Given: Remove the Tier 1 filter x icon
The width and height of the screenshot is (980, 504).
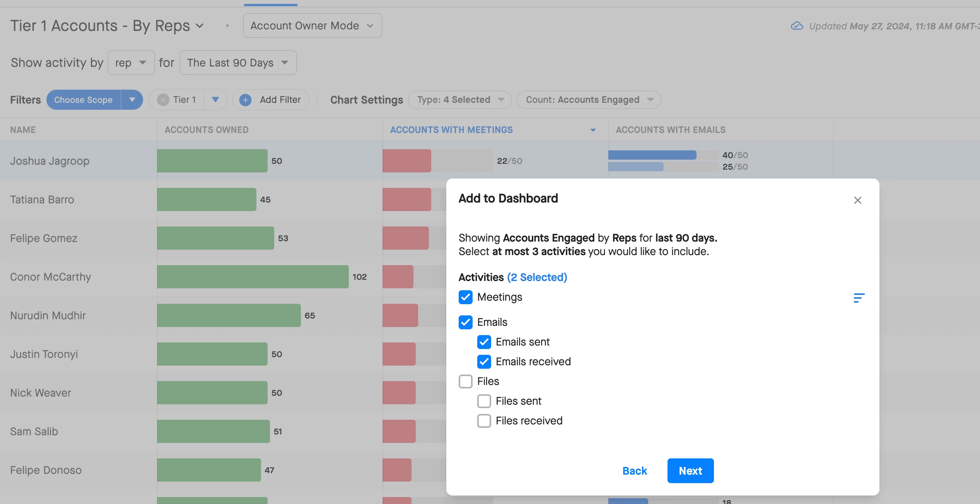Looking at the screenshot, I should click(163, 100).
